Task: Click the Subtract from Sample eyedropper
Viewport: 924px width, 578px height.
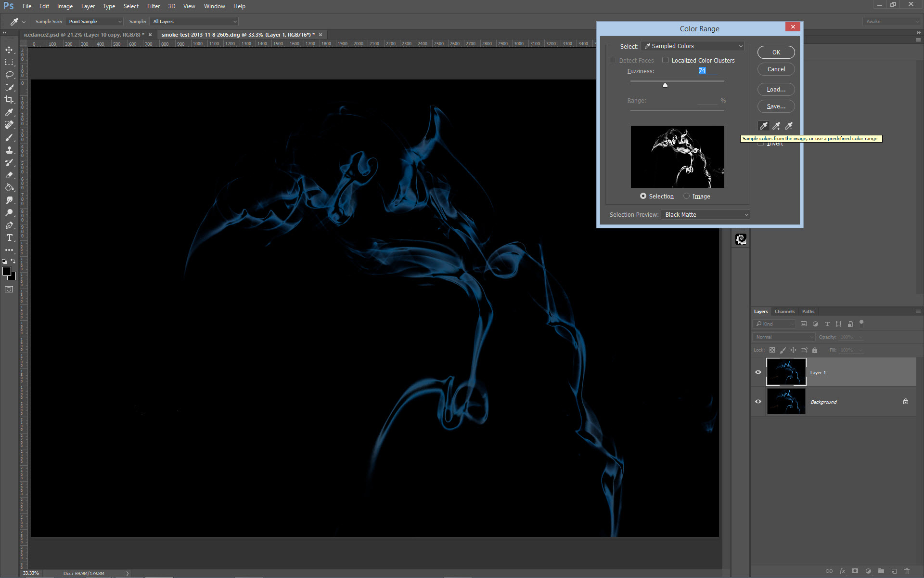Action: (x=788, y=126)
